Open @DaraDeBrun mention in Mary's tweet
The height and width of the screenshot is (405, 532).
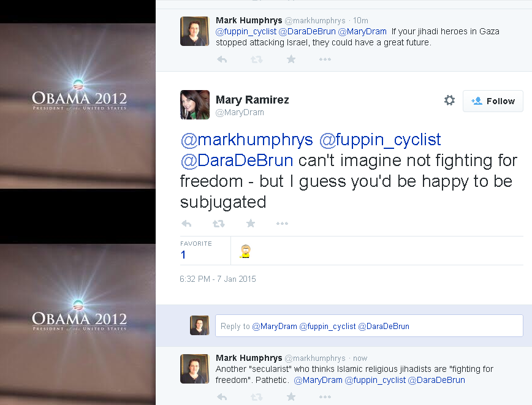(x=236, y=161)
